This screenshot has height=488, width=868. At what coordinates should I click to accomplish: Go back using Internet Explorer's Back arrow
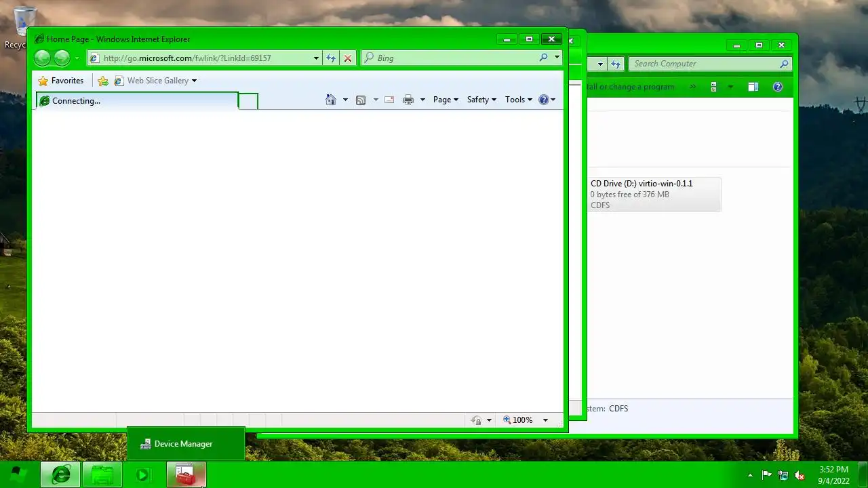click(x=42, y=58)
